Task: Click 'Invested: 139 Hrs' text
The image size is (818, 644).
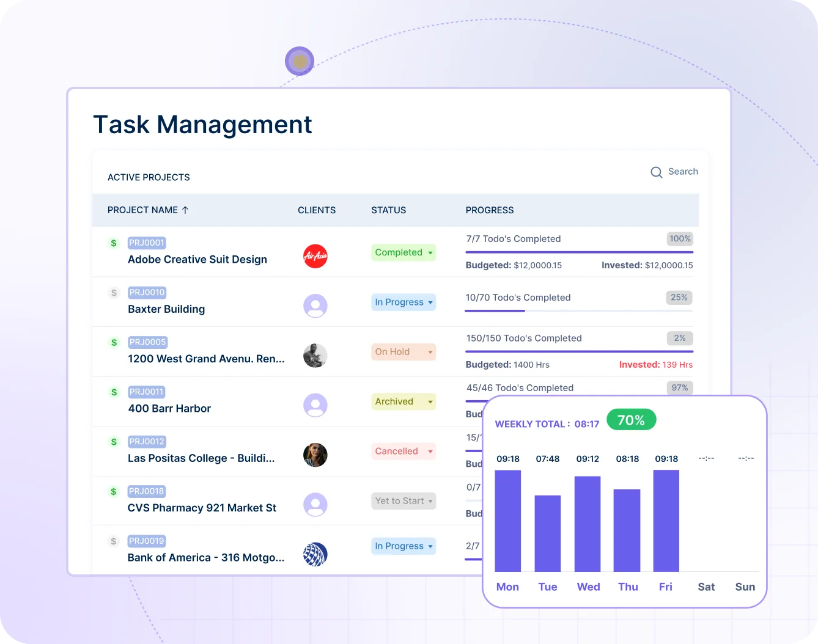Action: pyautogui.click(x=656, y=365)
